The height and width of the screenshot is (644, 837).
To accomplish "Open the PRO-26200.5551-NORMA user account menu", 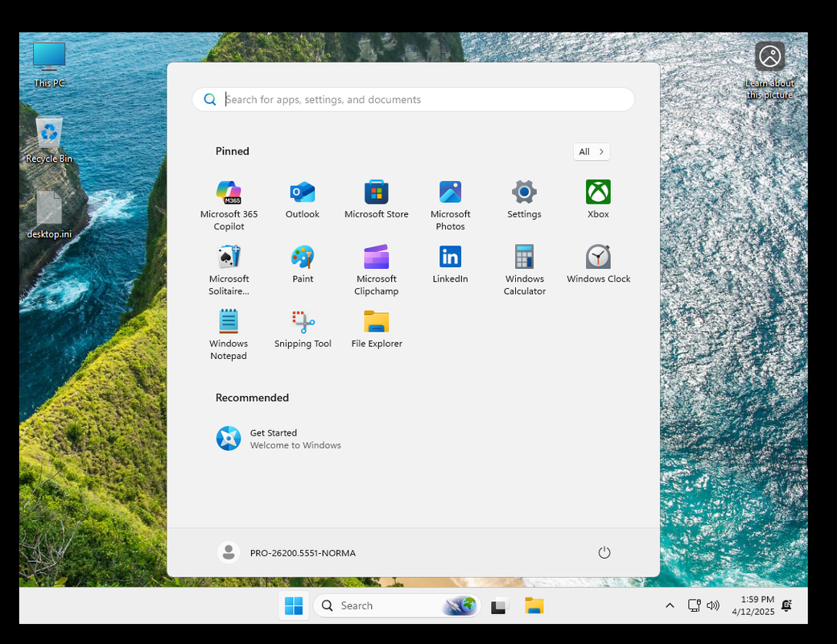I will [x=287, y=553].
